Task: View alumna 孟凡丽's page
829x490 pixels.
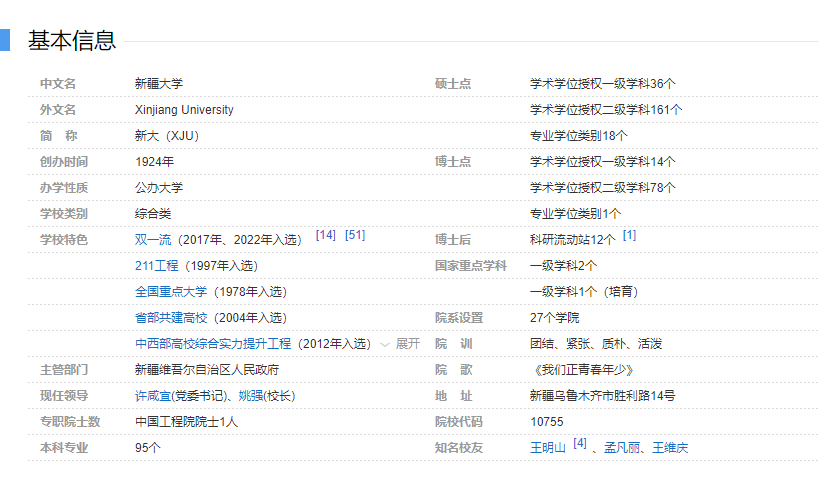Action: click(622, 448)
